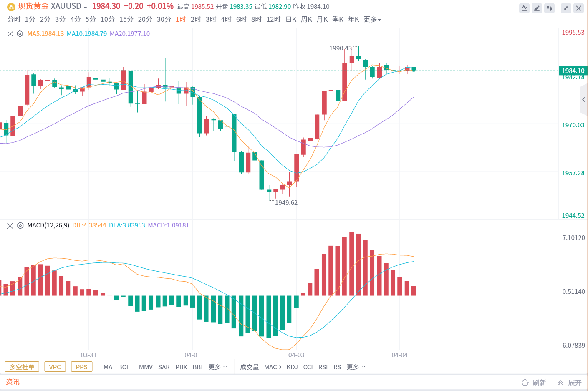
Task: Toggle the 多空挂单 overlay
Action: pos(22,367)
